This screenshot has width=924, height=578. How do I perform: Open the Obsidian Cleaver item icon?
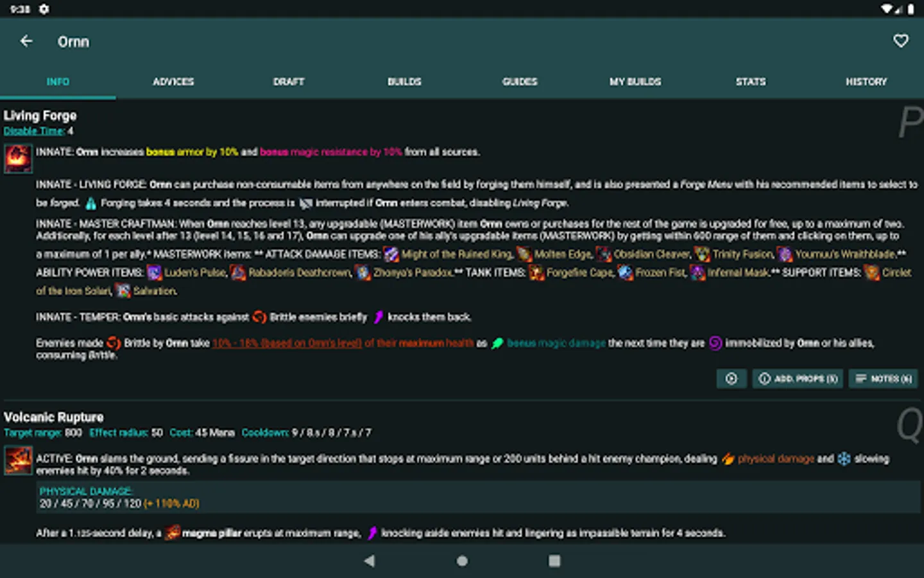(x=604, y=254)
